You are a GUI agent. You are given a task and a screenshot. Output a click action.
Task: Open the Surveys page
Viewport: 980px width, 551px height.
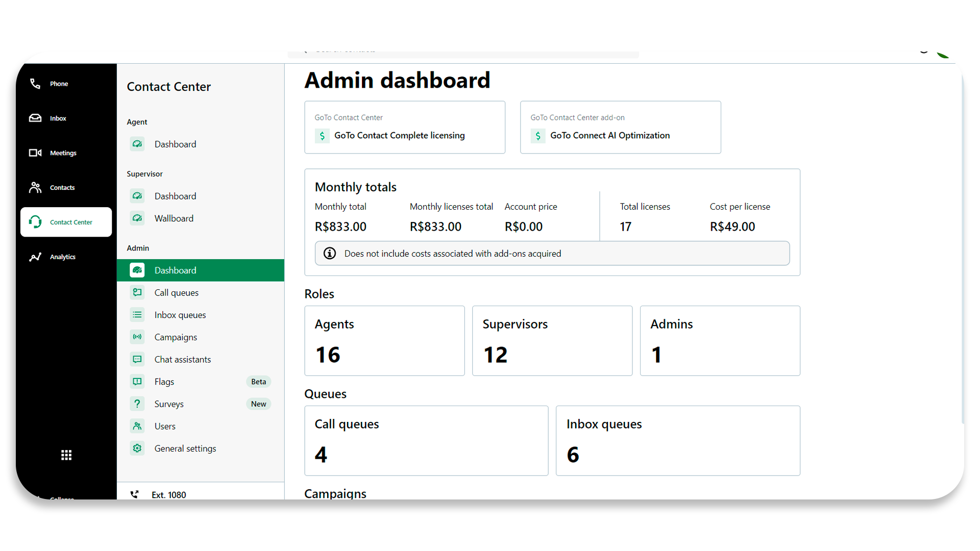pyautogui.click(x=200, y=404)
